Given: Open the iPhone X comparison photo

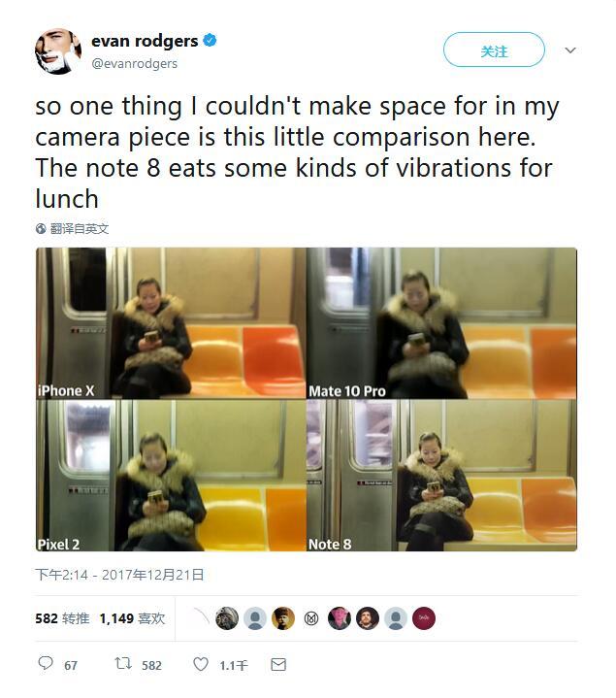Looking at the screenshot, I should [x=170, y=322].
